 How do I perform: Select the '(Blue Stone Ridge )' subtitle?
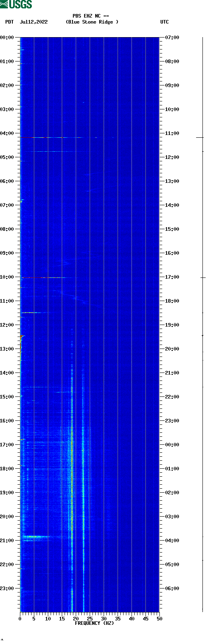(x=92, y=22)
